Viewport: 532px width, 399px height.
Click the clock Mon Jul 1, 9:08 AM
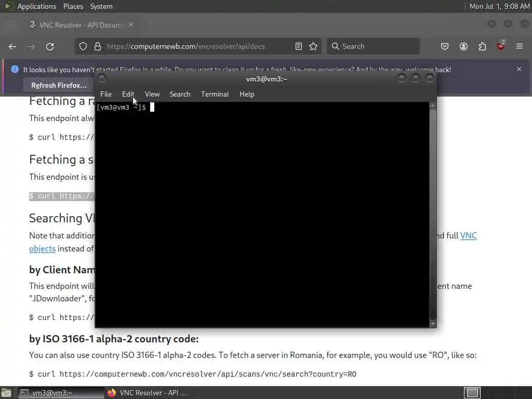[499, 6]
